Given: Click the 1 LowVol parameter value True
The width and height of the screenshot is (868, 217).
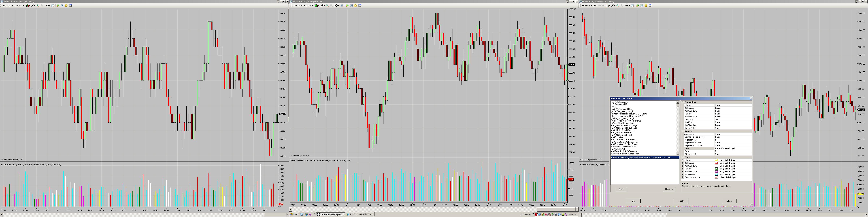Looking at the screenshot, I should coord(733,105).
